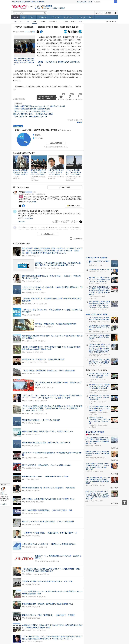Click the 毎日新聞 publisher logo
The image size is (129, 644).
click(x=73, y=32)
